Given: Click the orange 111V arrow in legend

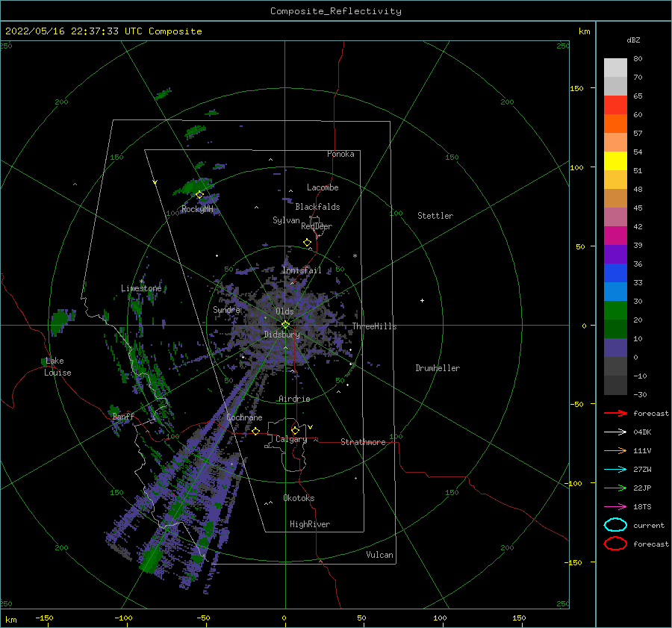Looking at the screenshot, I should [x=615, y=450].
